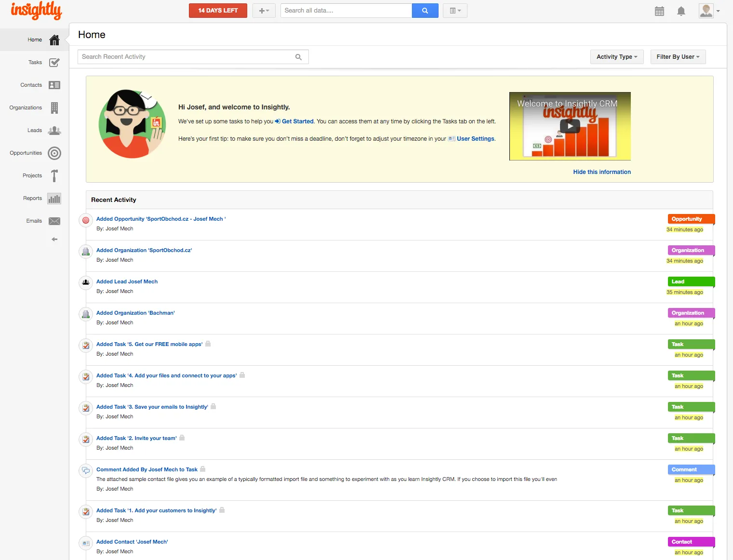This screenshot has height=560, width=733.
Task: Select Opportunities label in the sidebar
Action: 26,153
